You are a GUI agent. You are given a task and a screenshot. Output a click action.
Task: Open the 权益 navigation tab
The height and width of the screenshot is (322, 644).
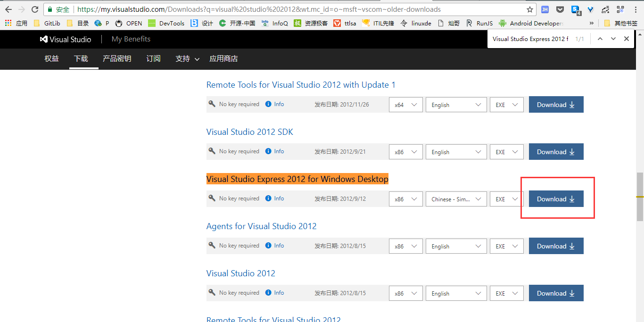tap(52, 58)
